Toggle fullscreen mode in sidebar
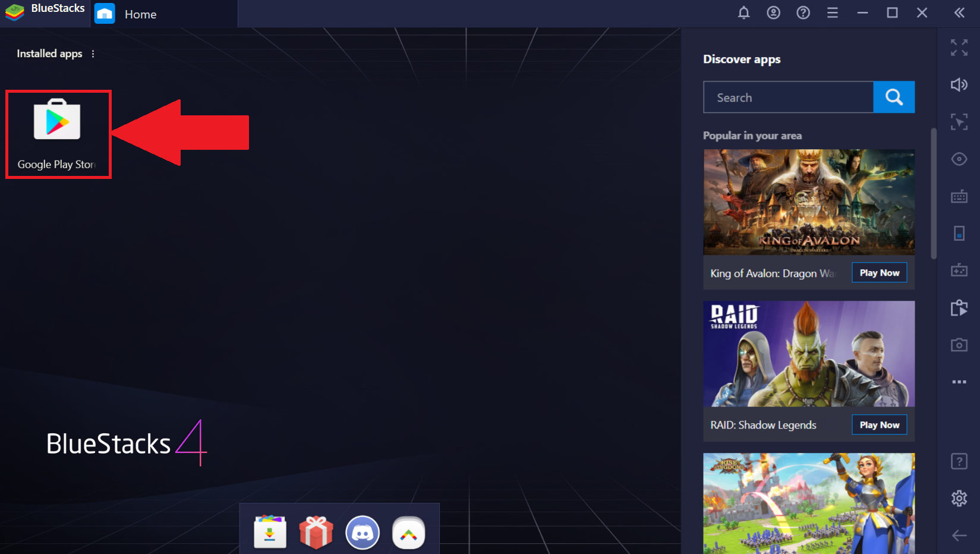This screenshot has width=980, height=554. [x=959, y=48]
